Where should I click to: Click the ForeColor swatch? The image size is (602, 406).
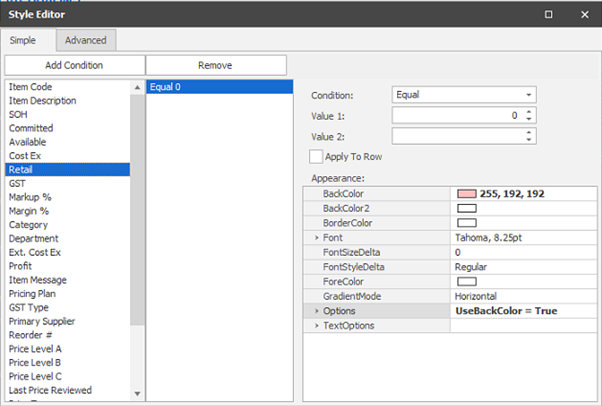[466, 282]
